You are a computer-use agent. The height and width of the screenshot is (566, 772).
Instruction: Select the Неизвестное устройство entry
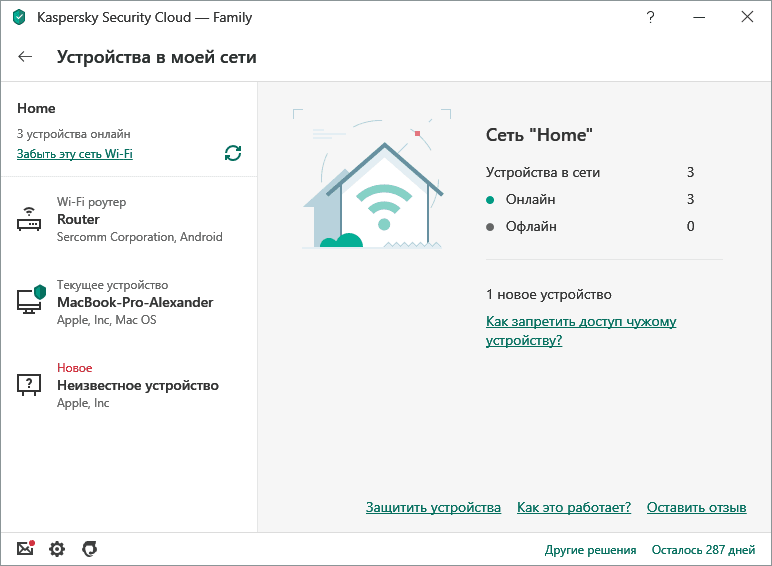tap(137, 385)
